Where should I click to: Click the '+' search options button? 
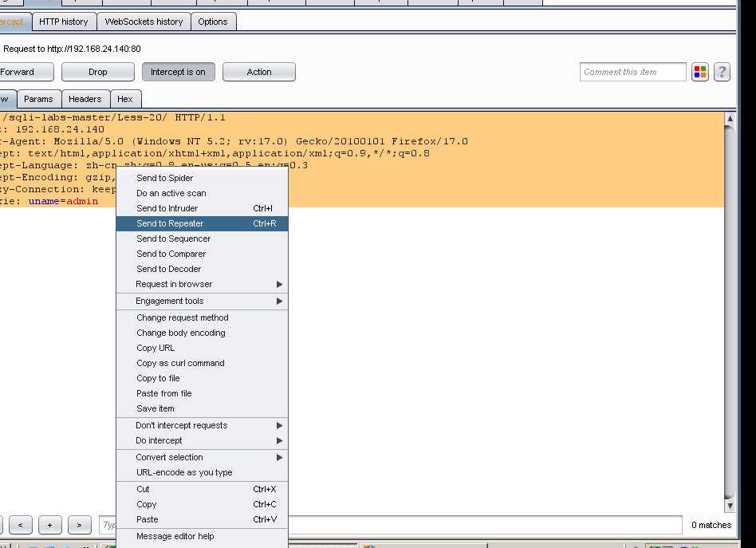pos(49,525)
